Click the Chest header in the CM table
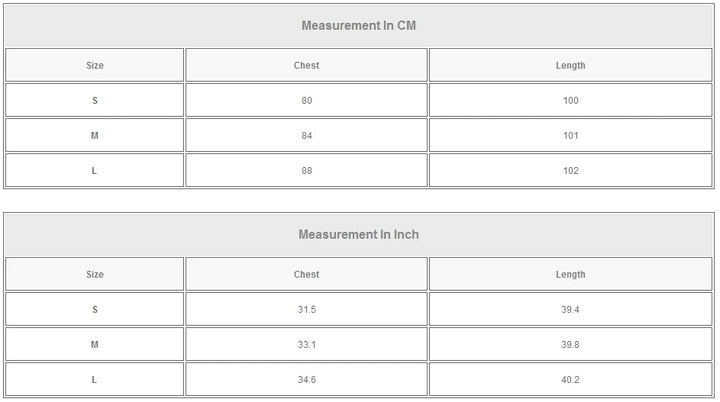 pyautogui.click(x=306, y=66)
